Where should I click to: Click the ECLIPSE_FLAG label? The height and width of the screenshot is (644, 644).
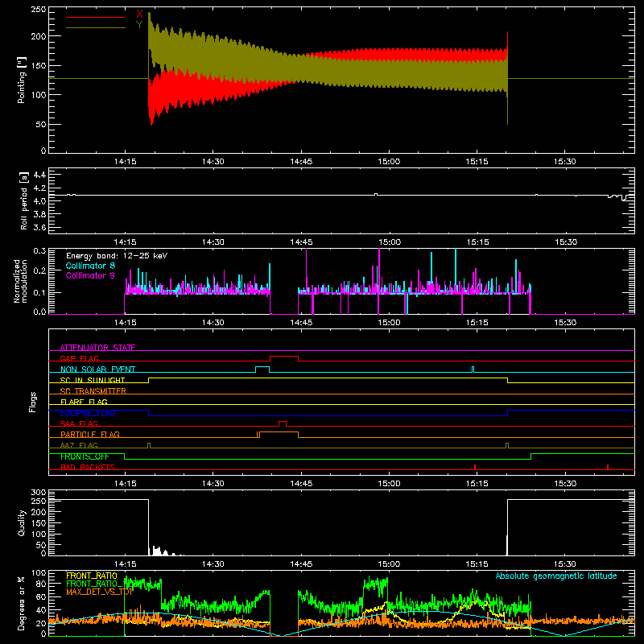click(x=88, y=413)
